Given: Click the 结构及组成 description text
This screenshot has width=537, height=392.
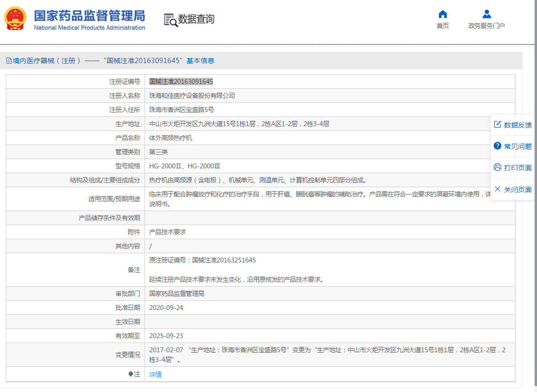Looking at the screenshot, I should click(258, 180).
